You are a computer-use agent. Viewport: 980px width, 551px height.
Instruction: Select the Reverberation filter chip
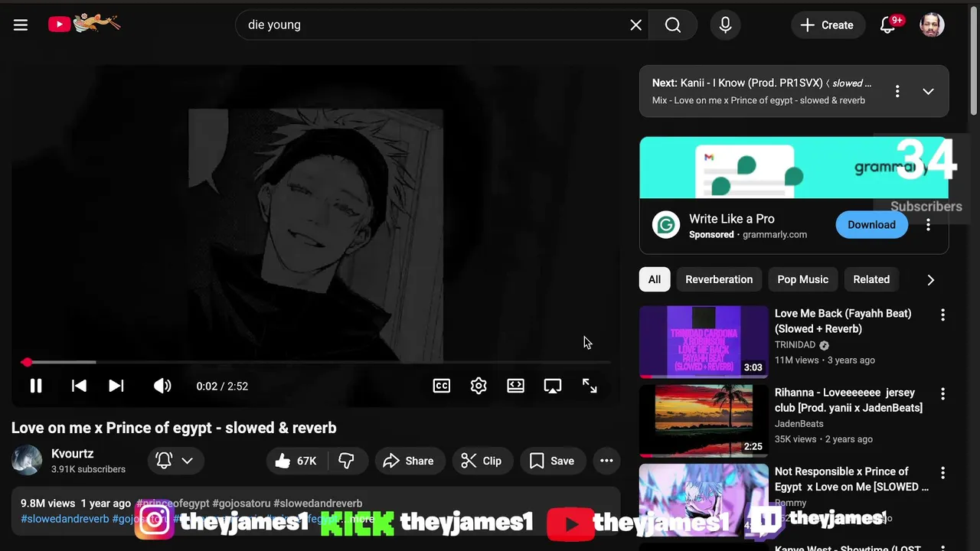[719, 279]
